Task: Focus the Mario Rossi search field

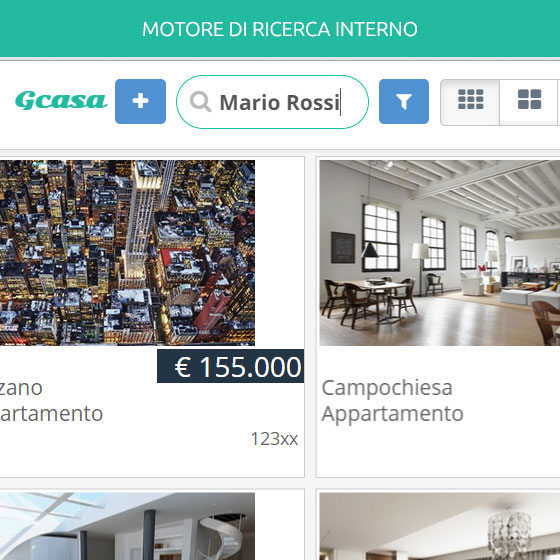Action: [x=272, y=102]
